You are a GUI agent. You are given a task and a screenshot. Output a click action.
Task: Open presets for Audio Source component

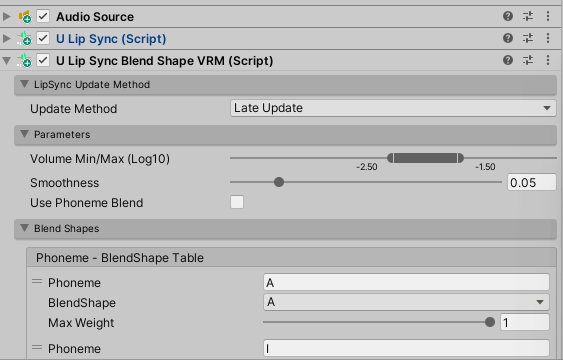point(528,16)
